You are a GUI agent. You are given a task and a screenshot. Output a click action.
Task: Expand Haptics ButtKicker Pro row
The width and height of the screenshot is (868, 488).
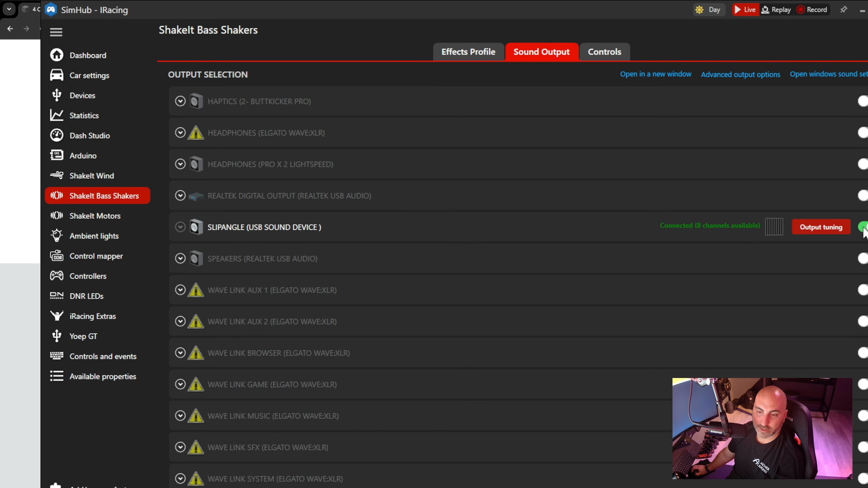click(180, 101)
